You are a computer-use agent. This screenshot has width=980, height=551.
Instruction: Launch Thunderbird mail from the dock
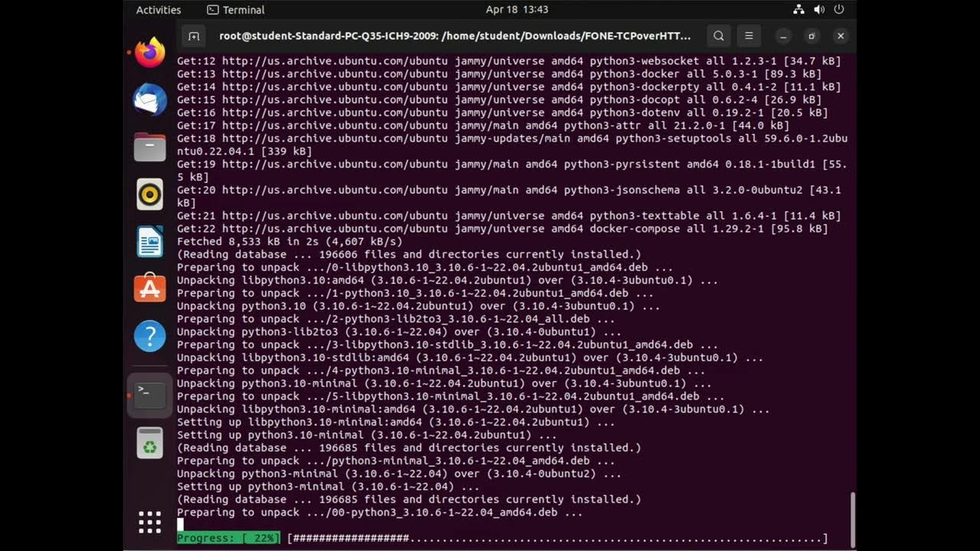click(150, 100)
